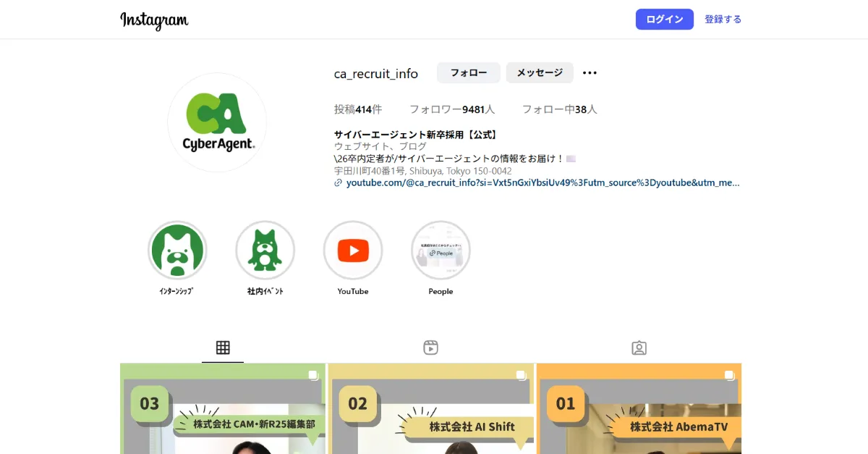
Task: Click the 登録する link
Action: tap(723, 20)
